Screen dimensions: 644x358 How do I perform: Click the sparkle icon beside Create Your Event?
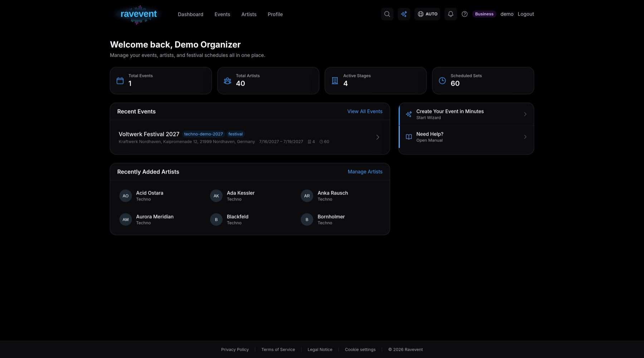(409, 114)
